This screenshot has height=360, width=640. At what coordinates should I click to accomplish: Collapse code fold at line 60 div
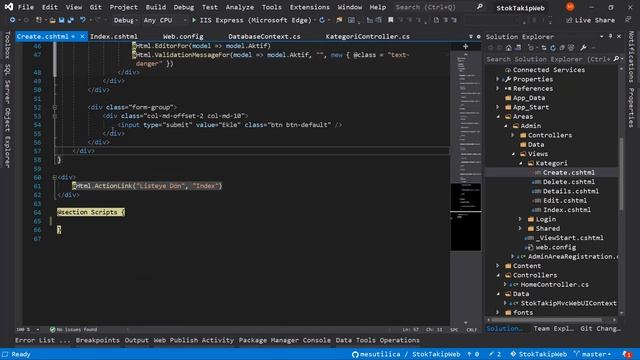coord(55,177)
